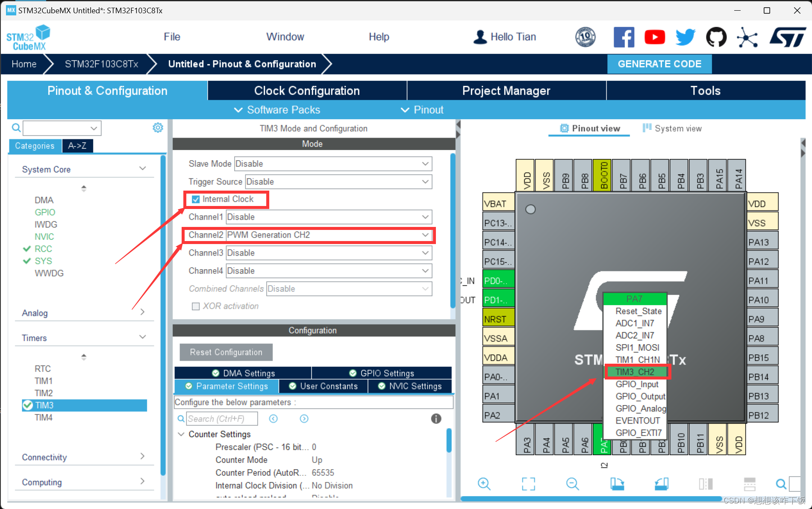Select the Pinout view tab
This screenshot has width=812, height=509.
click(590, 128)
